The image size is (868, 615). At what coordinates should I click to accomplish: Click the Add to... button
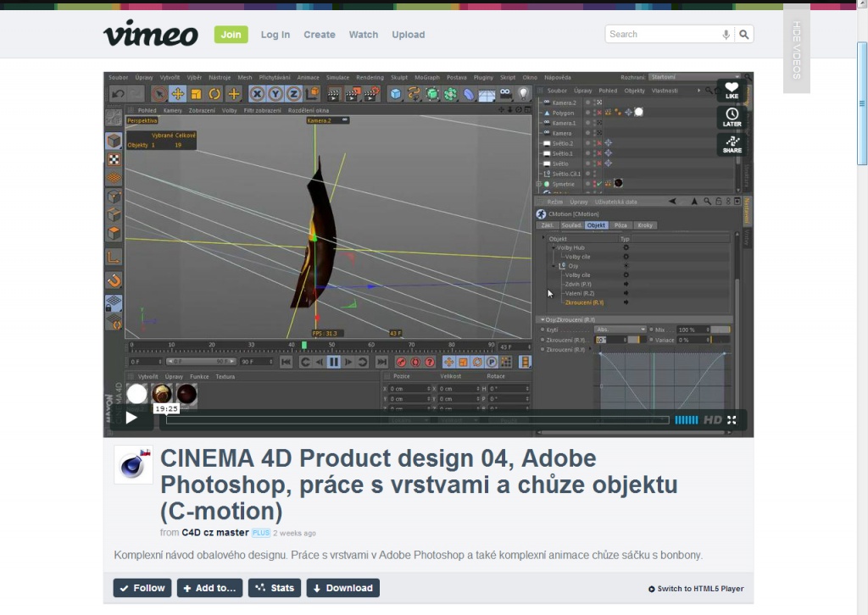[210, 588]
